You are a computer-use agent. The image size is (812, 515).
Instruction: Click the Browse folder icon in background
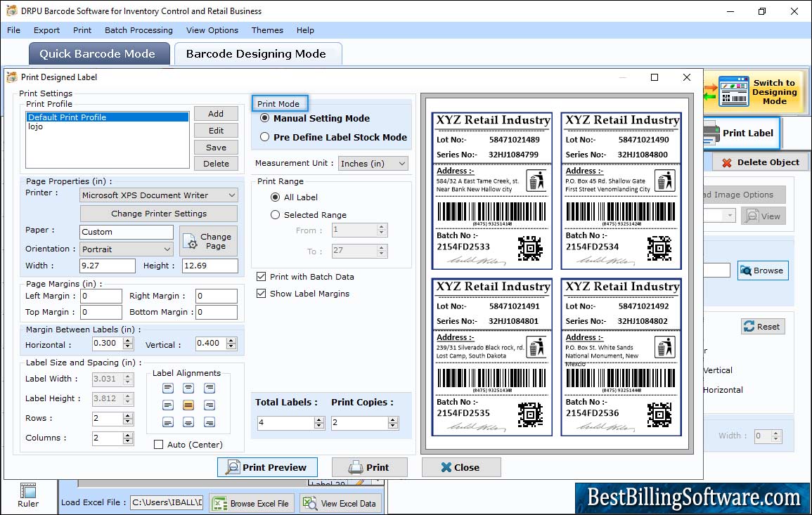tap(746, 270)
